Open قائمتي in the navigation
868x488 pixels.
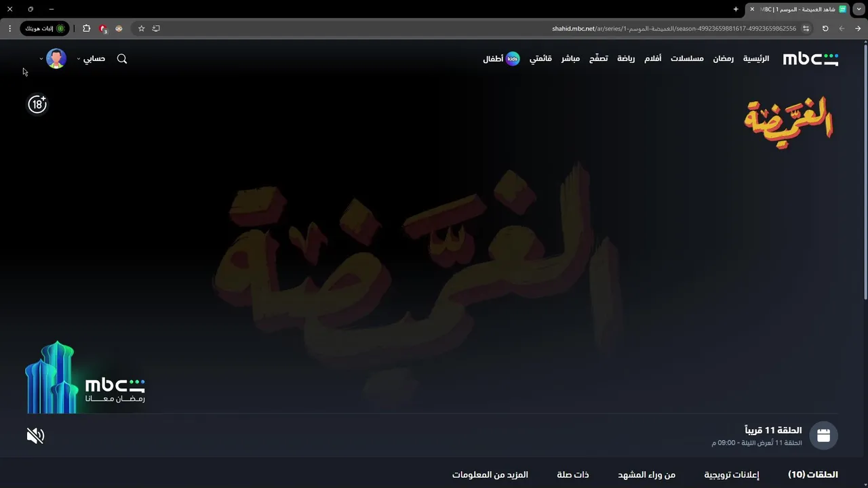pos(540,59)
